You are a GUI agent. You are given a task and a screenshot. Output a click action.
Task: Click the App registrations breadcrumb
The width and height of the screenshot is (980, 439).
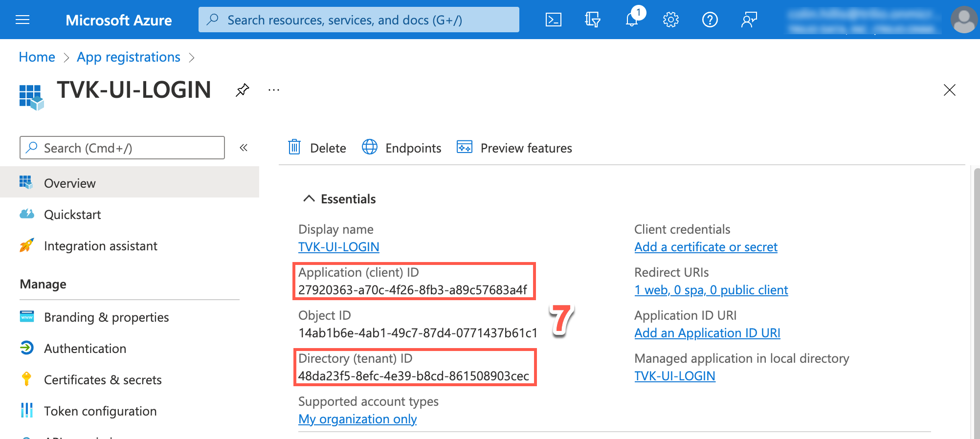pyautogui.click(x=129, y=57)
